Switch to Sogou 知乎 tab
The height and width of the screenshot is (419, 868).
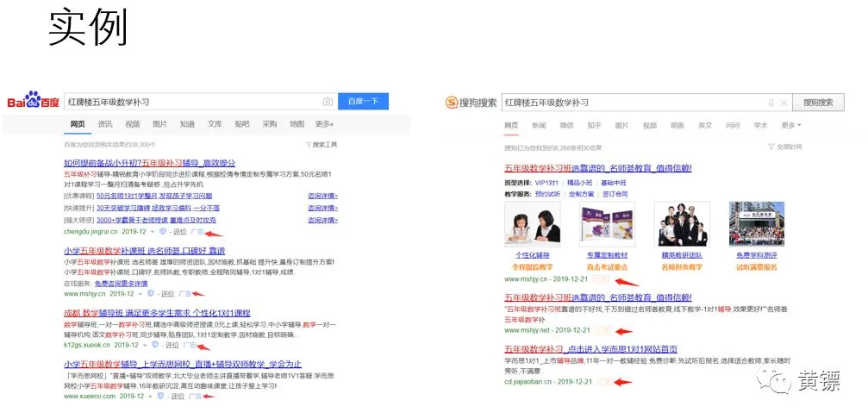[x=594, y=126]
